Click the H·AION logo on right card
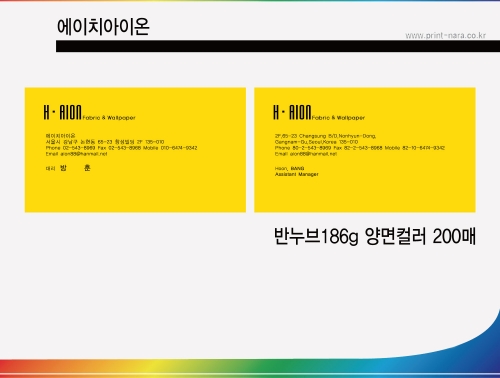The height and width of the screenshot is (378, 500). point(292,112)
